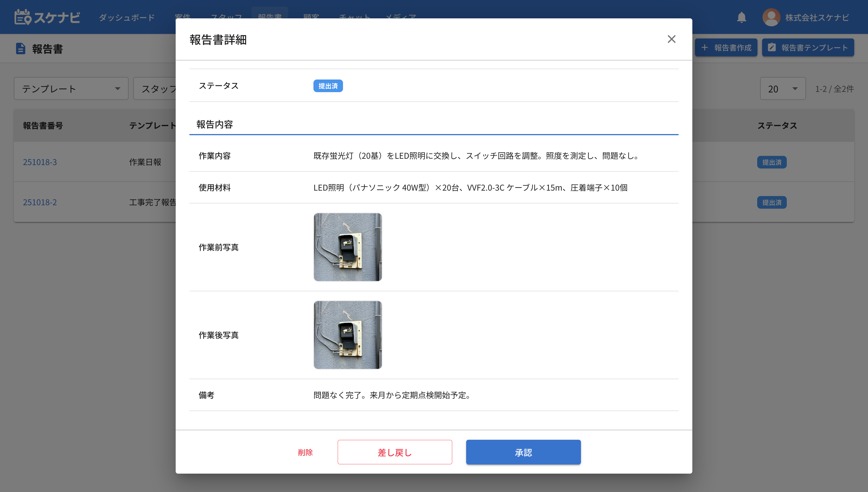Click the notification bell icon
868x492 pixels.
point(741,17)
